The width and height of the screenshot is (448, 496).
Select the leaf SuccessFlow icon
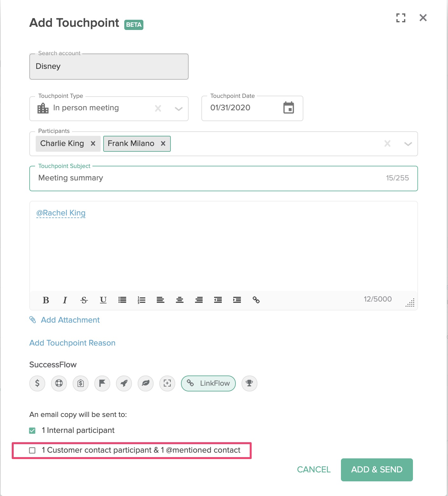pyautogui.click(x=146, y=383)
